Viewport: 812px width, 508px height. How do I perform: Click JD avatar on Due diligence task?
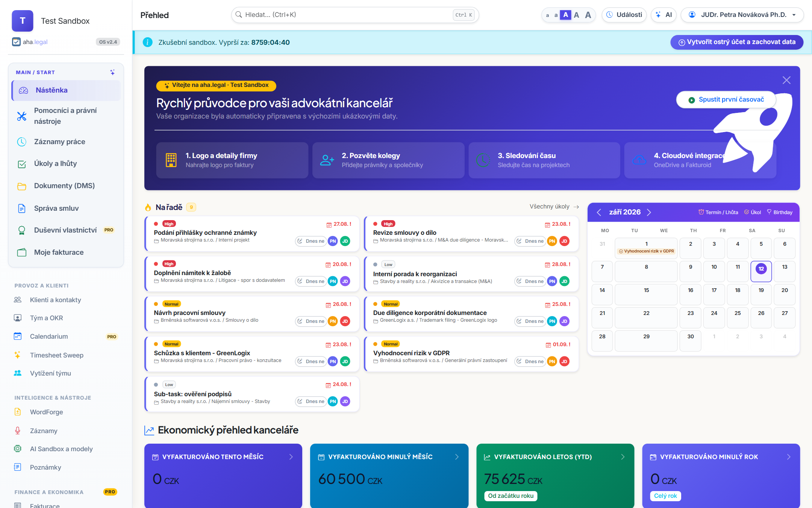click(564, 321)
